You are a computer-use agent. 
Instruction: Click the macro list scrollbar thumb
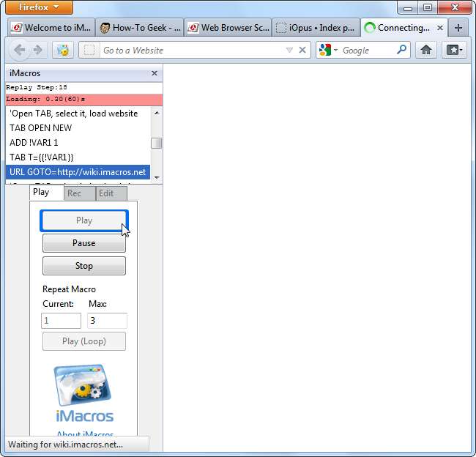[x=157, y=144]
